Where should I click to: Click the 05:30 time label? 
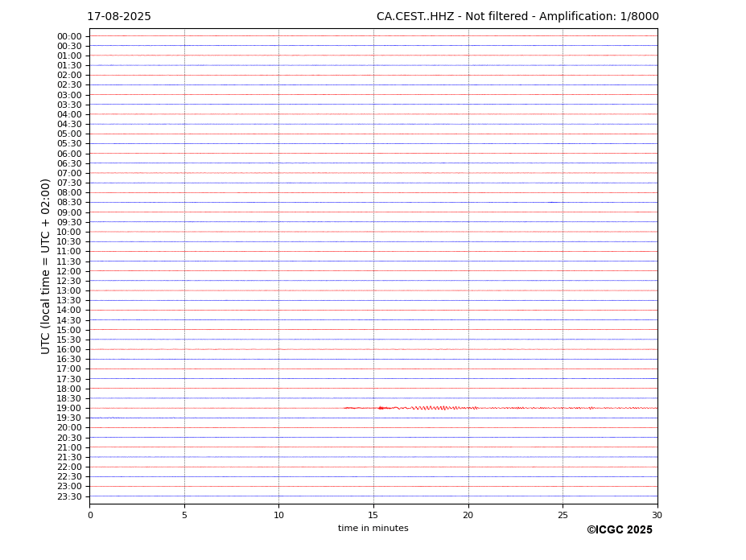[69, 144]
